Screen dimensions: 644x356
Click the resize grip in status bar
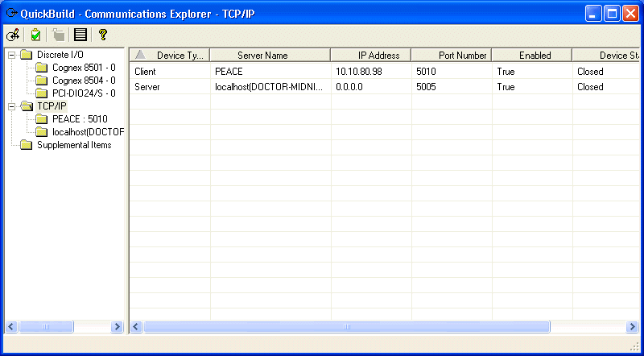click(x=634, y=346)
